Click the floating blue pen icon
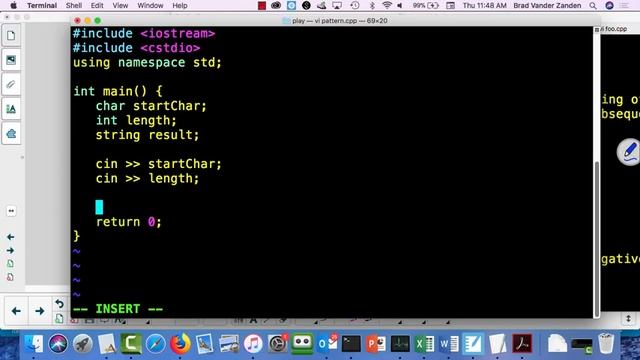Screen dimensions: 640x360 coord(630,152)
